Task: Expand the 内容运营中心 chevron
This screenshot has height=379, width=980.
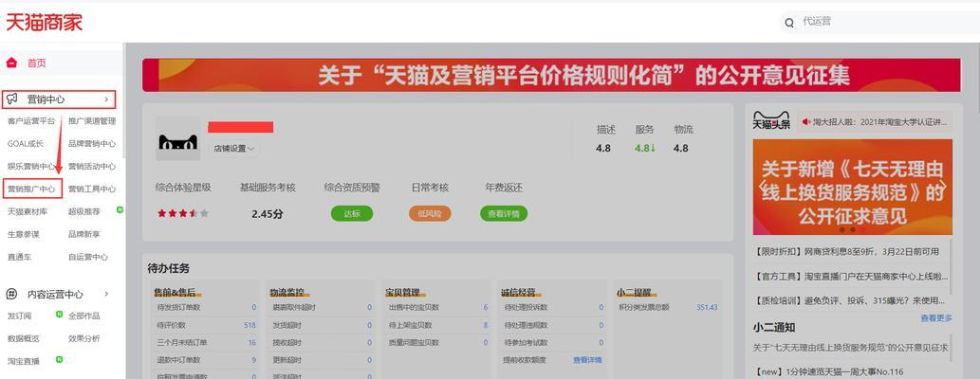Action: (106, 294)
